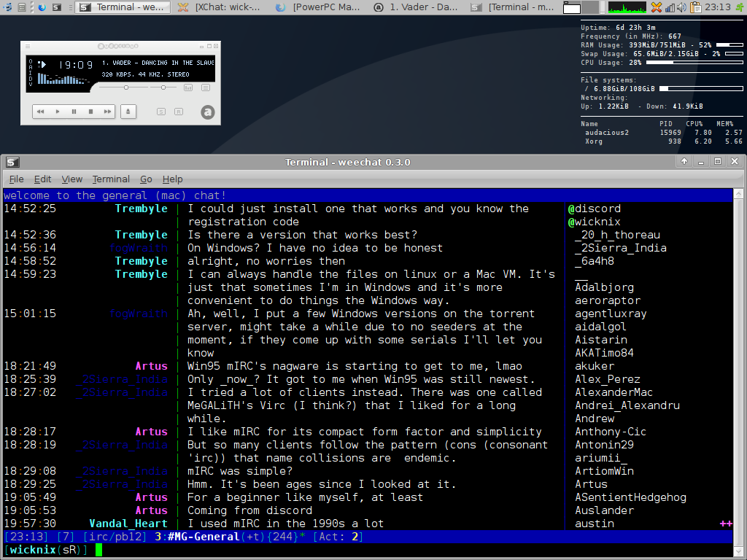
Task: Click the Audacious round logo button
Action: 208,112
